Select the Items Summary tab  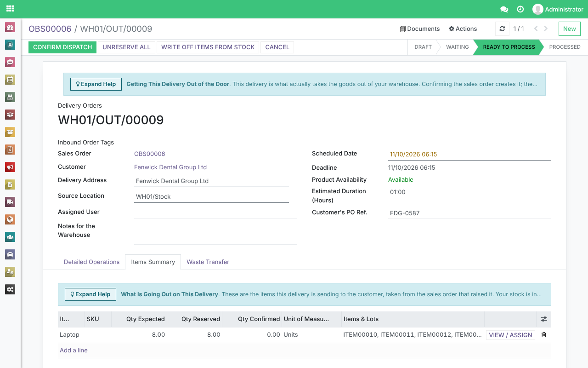click(153, 262)
